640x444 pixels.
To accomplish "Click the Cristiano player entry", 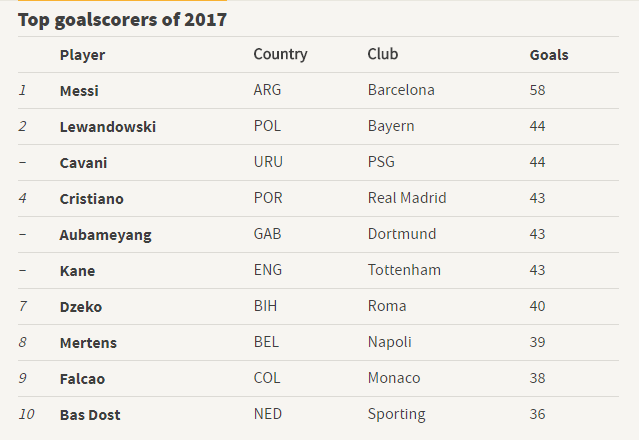I will [x=91, y=199].
